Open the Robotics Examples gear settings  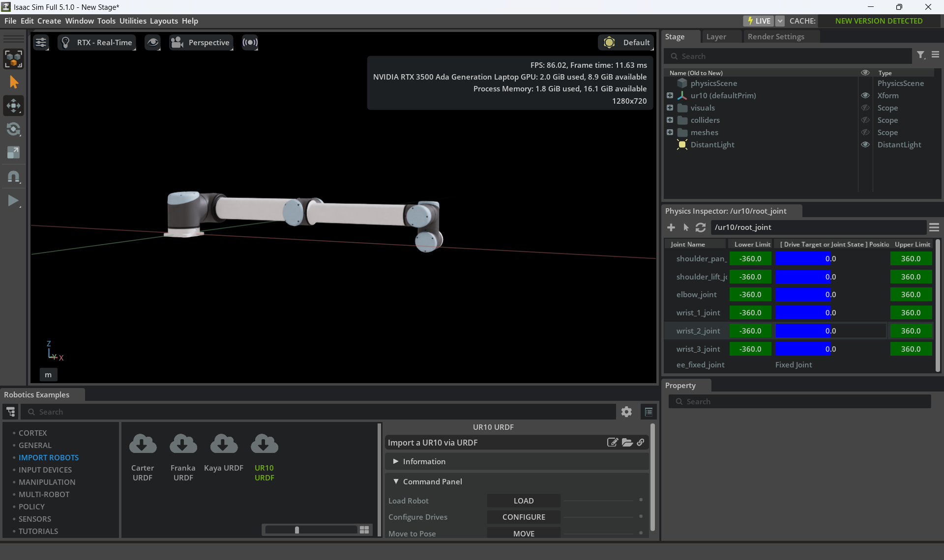click(x=626, y=412)
